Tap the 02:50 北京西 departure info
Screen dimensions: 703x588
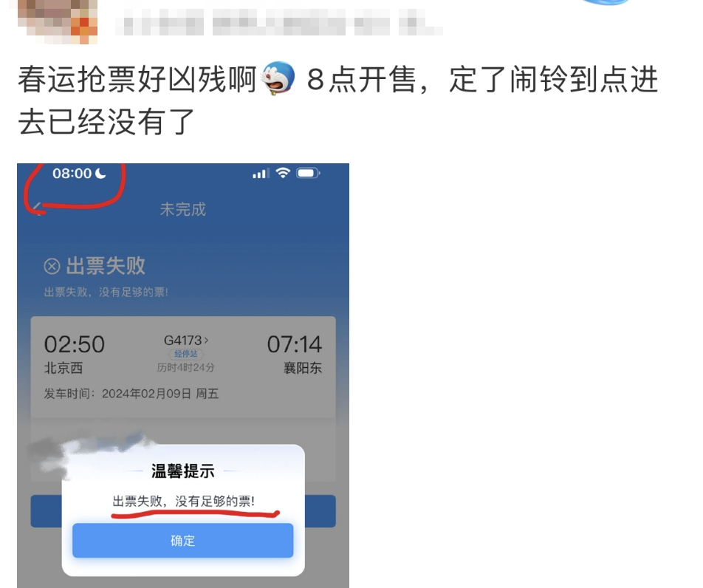[75, 354]
